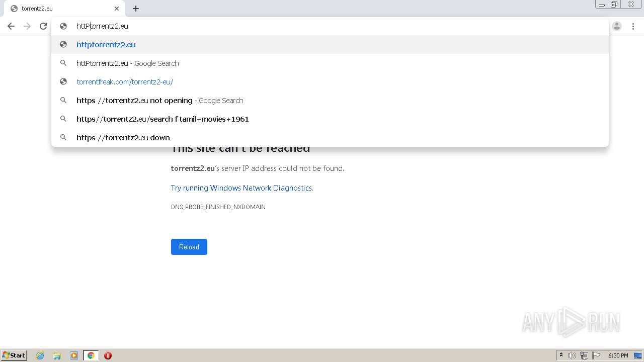Open the volume speaker tray icon
644x362 pixels.
[572, 355]
